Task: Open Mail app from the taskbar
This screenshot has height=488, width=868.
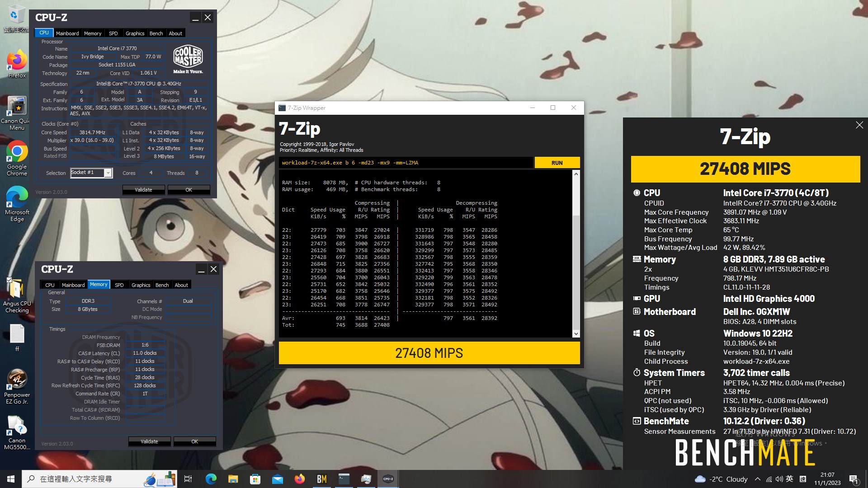Action: (277, 479)
